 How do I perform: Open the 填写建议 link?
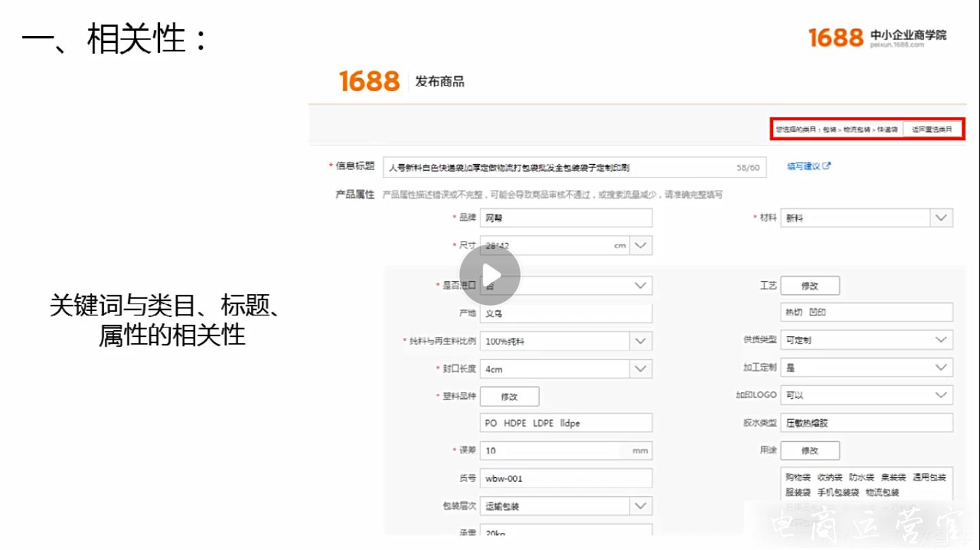803,166
